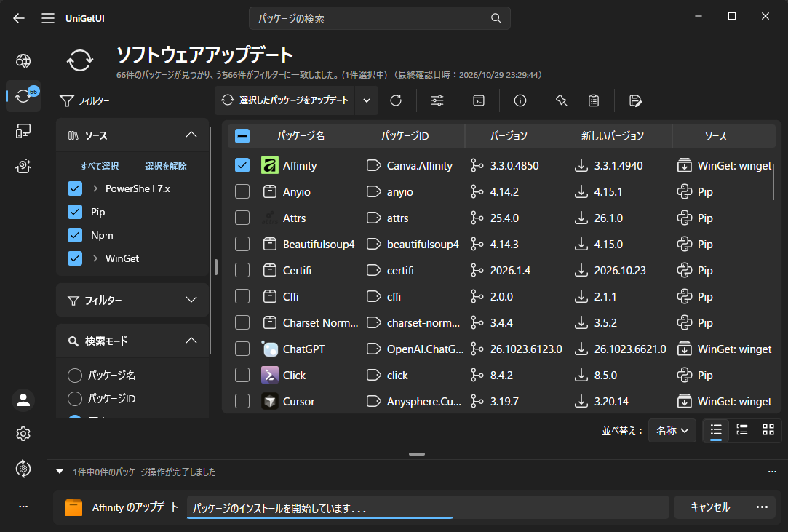Open Software Updates sidebar icon with badge
The width and height of the screenshot is (788, 532).
click(23, 95)
